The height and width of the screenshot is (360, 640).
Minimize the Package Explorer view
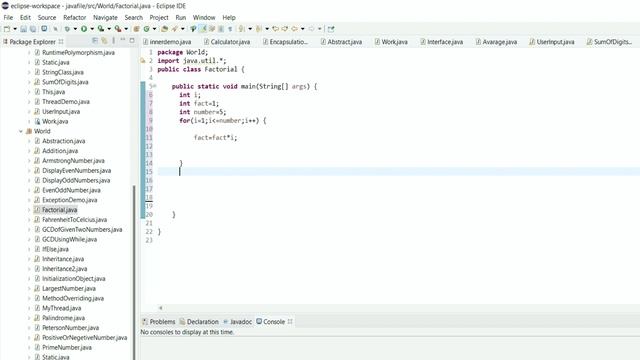122,40
